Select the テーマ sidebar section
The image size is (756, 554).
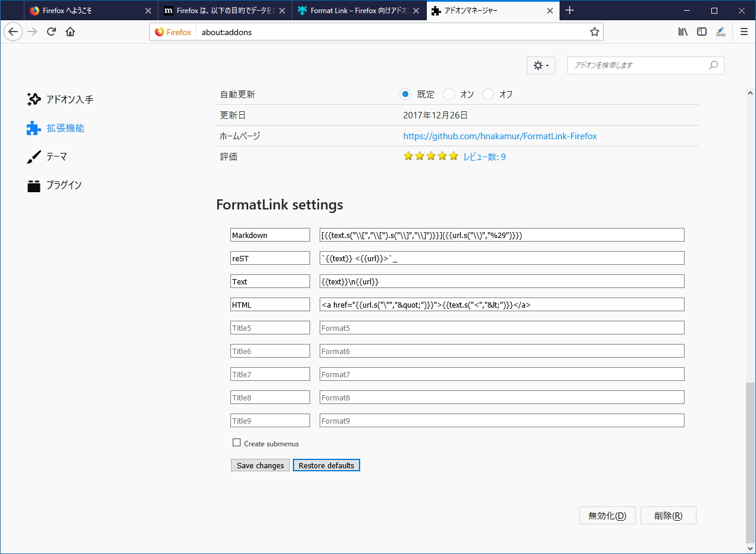pyautogui.click(x=55, y=157)
